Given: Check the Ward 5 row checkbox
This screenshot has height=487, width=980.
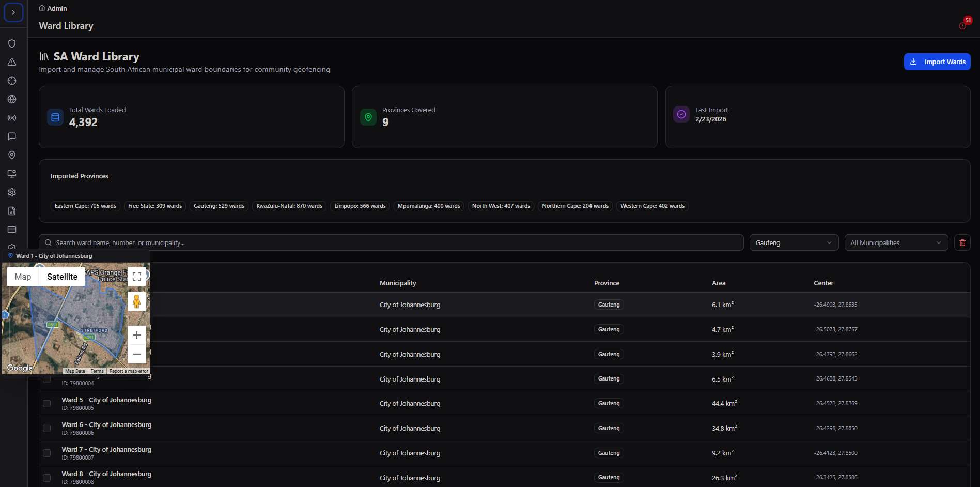Looking at the screenshot, I should pos(46,404).
